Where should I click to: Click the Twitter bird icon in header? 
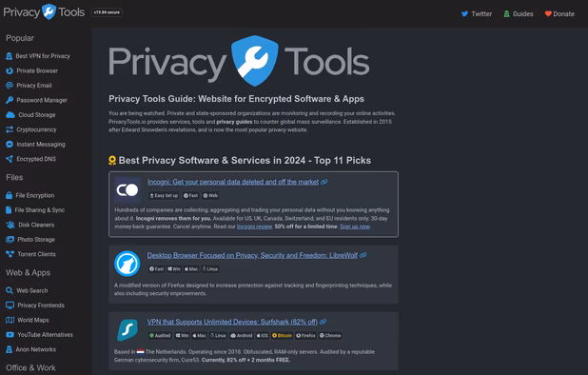(464, 14)
